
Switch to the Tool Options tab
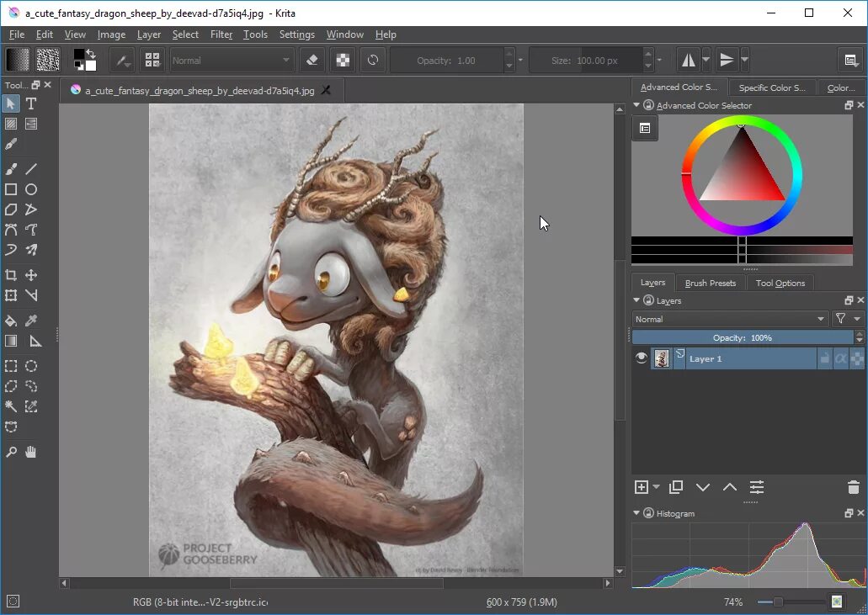[x=780, y=283]
